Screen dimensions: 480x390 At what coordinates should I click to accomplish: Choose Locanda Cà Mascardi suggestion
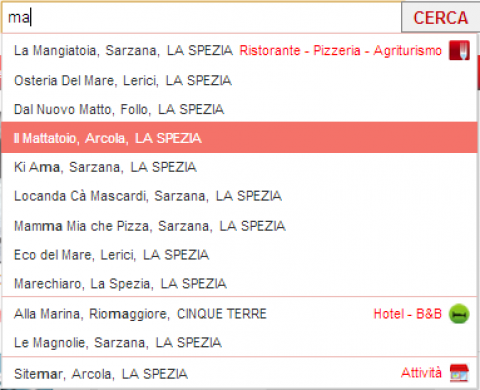pyautogui.click(x=239, y=196)
